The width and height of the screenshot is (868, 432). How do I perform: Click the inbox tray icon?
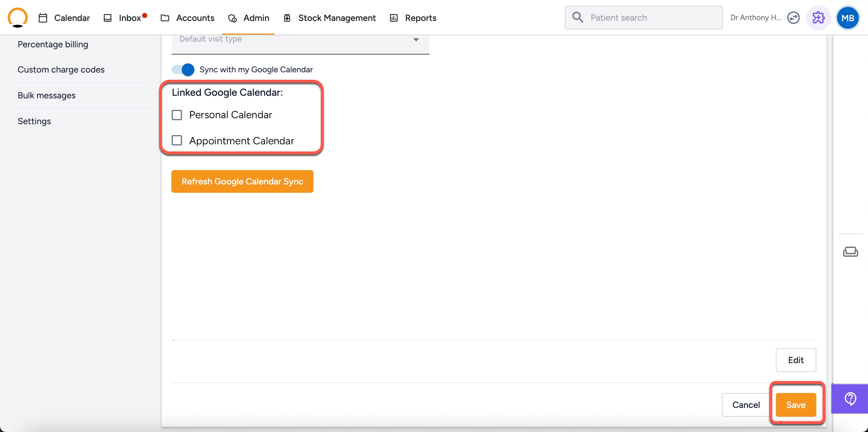(x=107, y=18)
